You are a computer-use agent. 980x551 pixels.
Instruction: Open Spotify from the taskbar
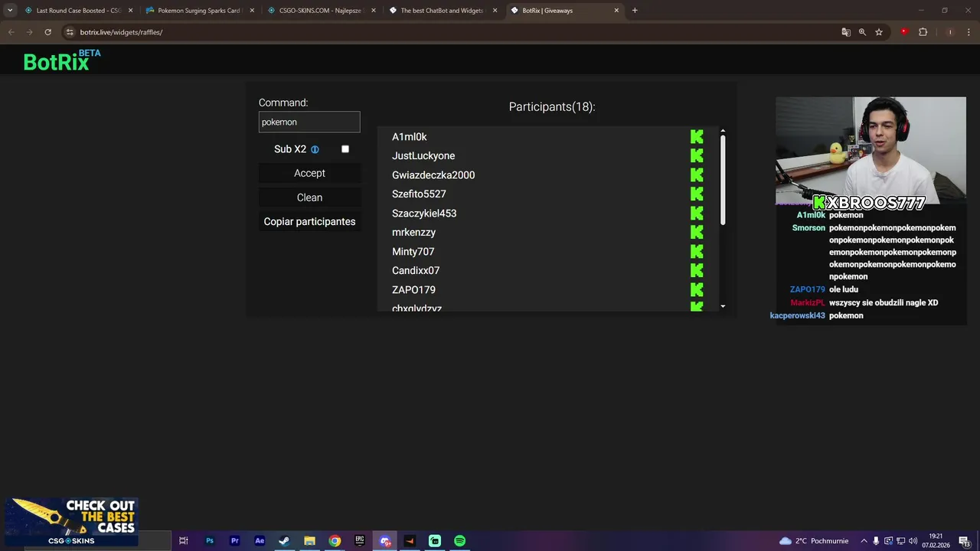(459, 541)
